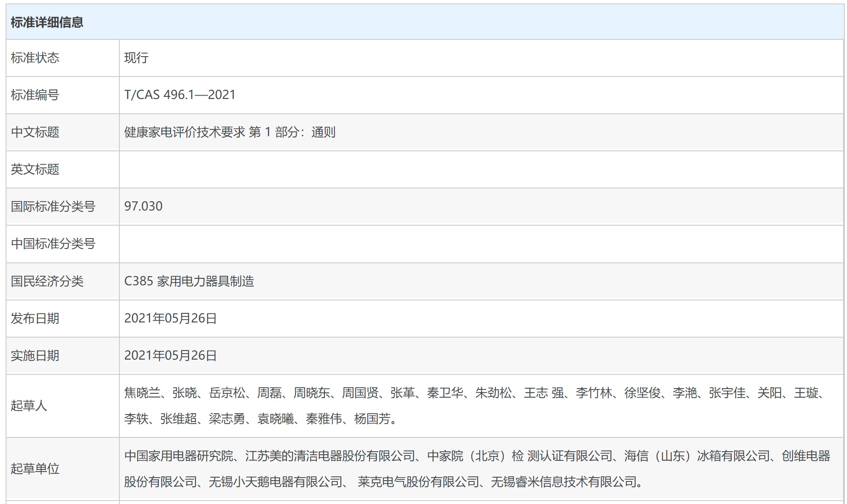Viewport: 847px width, 504px height.
Task: Click the 发布日期 value 2021年05月26日
Action: point(170,319)
